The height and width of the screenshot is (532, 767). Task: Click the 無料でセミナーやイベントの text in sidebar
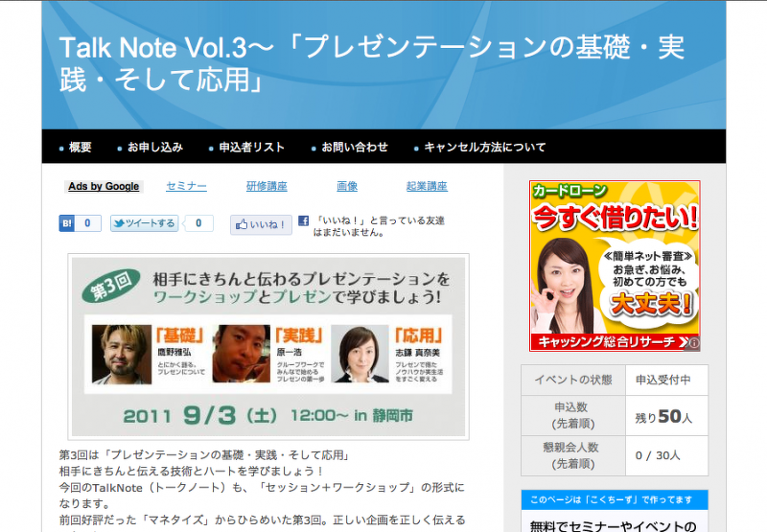613,526
